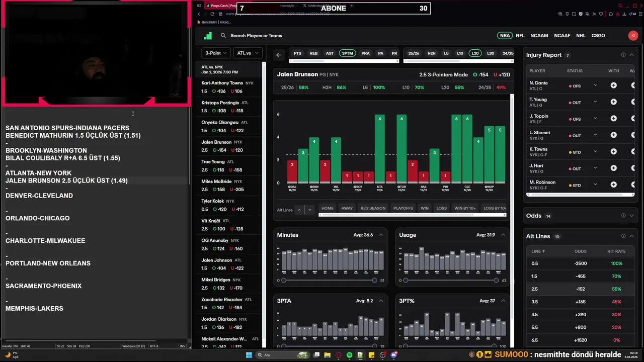Select the L10 games range
Viewport: 644px width, 362px height.
tap(460, 53)
